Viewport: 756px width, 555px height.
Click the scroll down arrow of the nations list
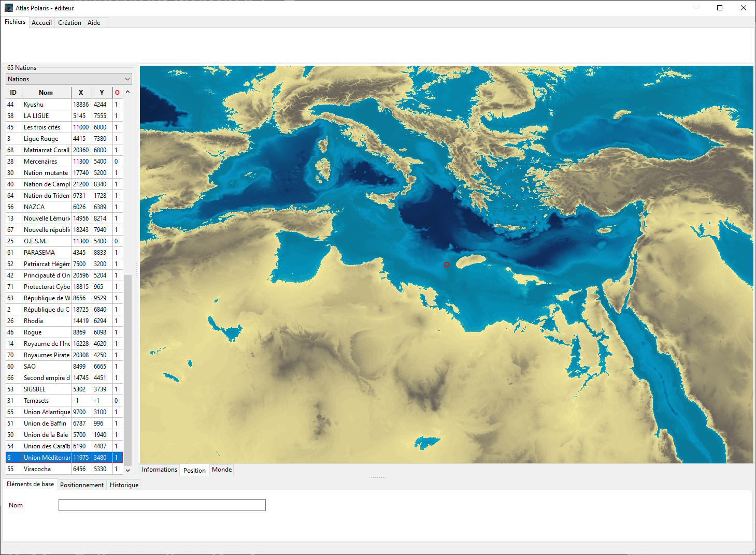[x=128, y=470]
